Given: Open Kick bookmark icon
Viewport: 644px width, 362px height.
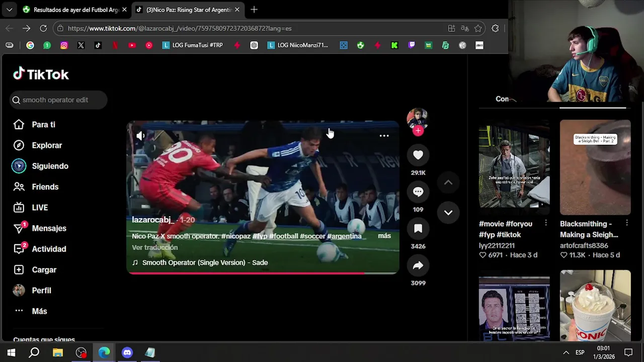Looking at the screenshot, I should coord(394,45).
